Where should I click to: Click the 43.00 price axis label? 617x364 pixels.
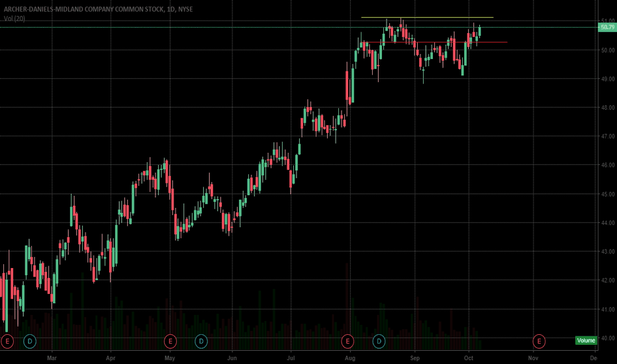[608, 251]
